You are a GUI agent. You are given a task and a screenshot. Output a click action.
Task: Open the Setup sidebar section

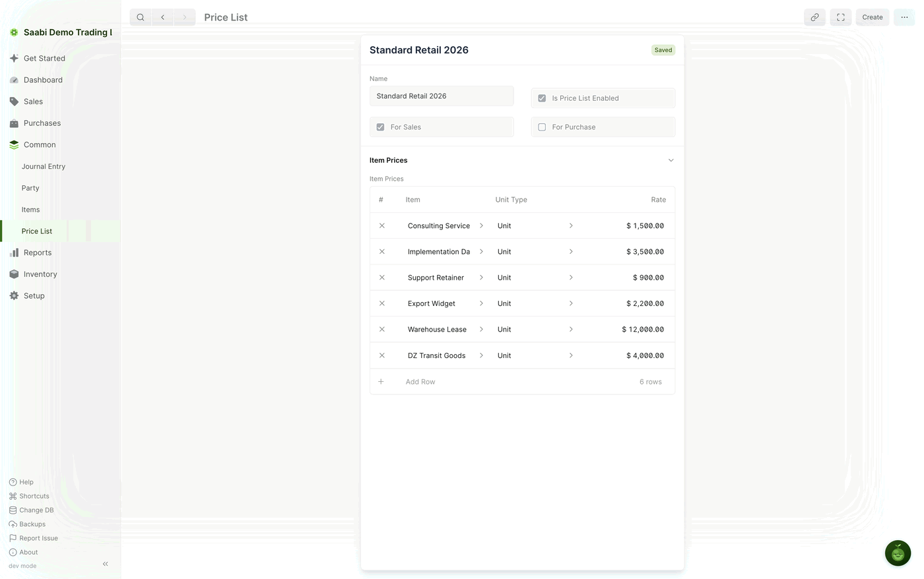[60, 296]
